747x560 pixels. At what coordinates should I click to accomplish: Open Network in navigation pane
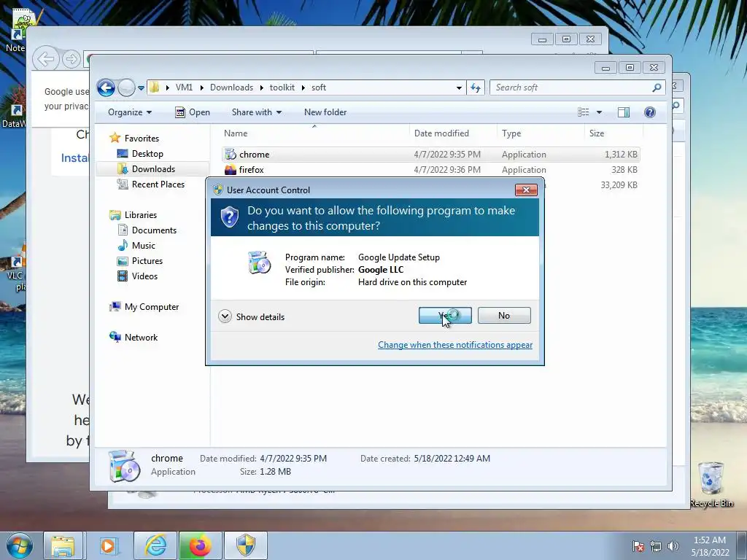[133, 337]
